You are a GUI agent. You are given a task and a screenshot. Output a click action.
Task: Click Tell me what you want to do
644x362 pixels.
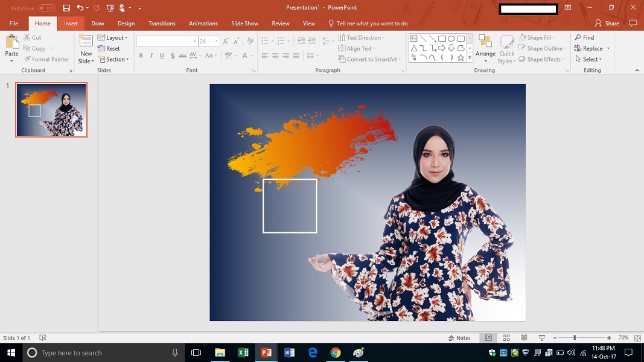(368, 24)
